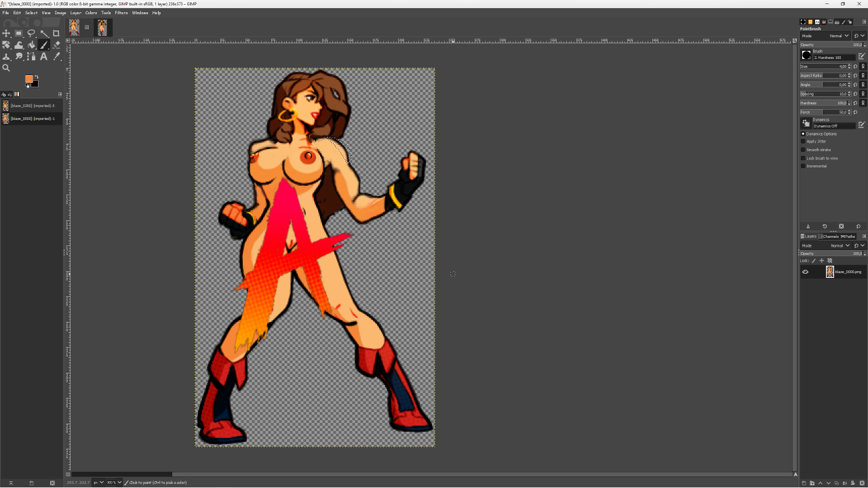Image resolution: width=868 pixels, height=488 pixels.
Task: Open the Paintbrush Mode dropdown
Action: point(825,36)
